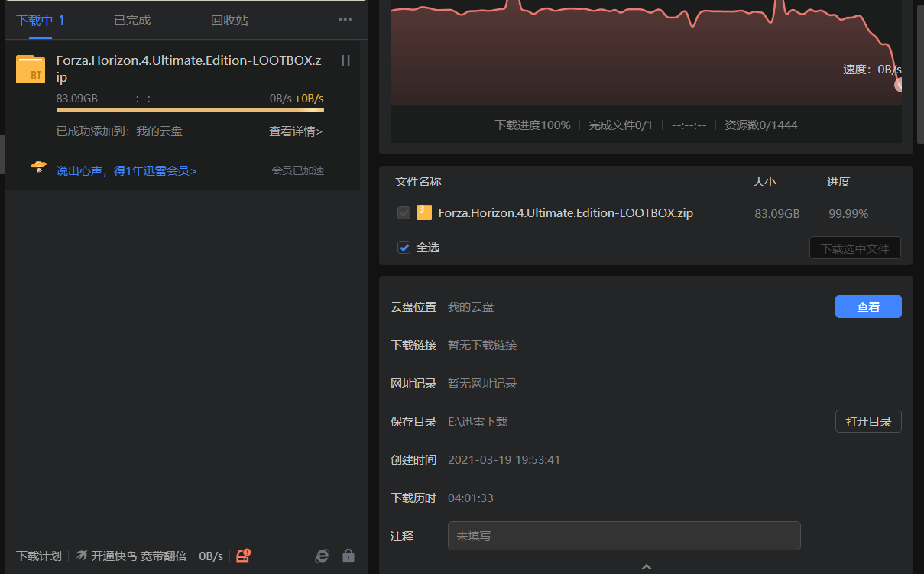The width and height of the screenshot is (924, 574).
Task: Pause the Forza Horizon 4 download
Action: [345, 61]
